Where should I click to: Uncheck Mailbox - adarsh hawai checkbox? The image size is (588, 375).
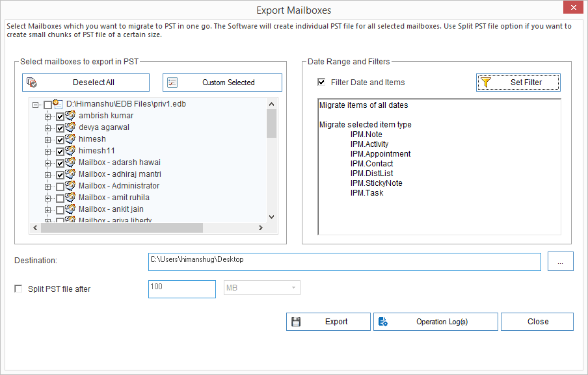tap(60, 163)
